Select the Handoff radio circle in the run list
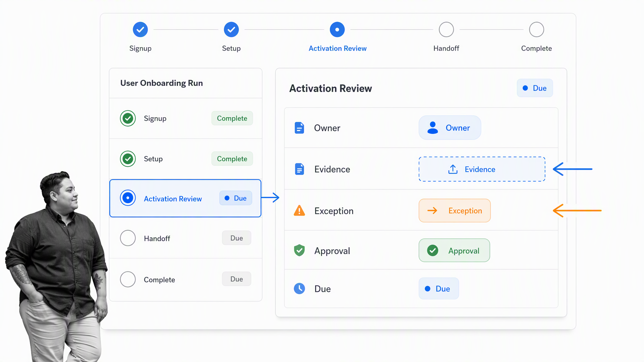Image resolution: width=644 pixels, height=362 pixels. 128,238
